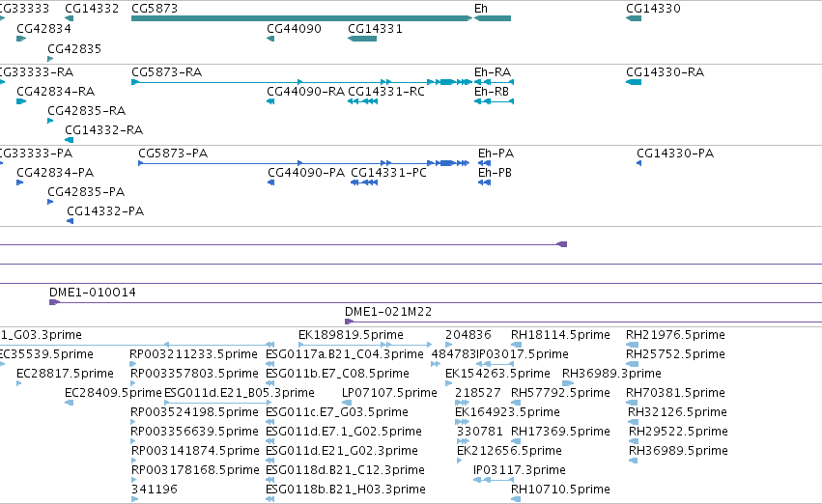Image resolution: width=822 pixels, height=504 pixels.
Task: Click protein Eh-PB label
Action: click(x=495, y=173)
